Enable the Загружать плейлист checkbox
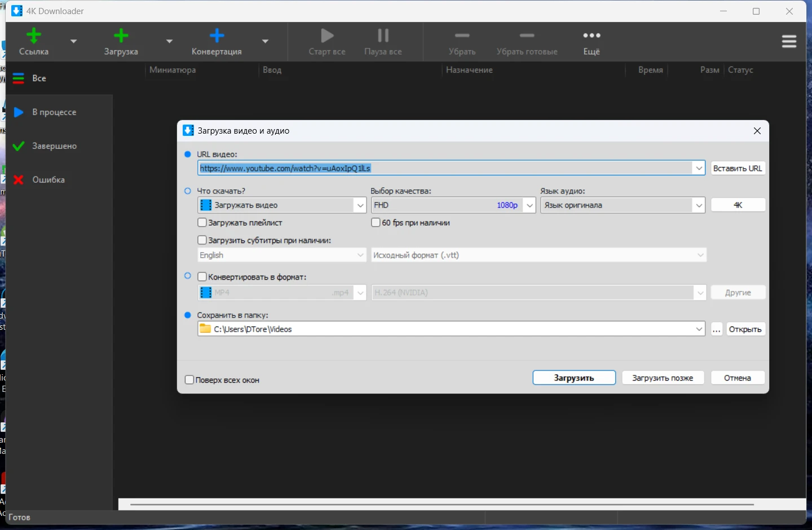Image resolution: width=812 pixels, height=530 pixels. 202,223
